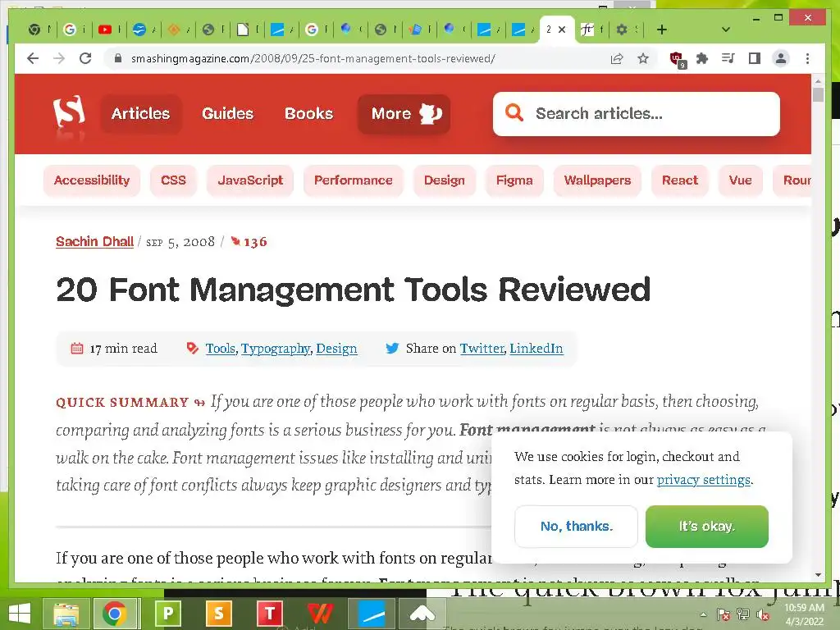This screenshot has width=840, height=630.
Task: Click the muted volume tray icon
Action: tap(763, 615)
